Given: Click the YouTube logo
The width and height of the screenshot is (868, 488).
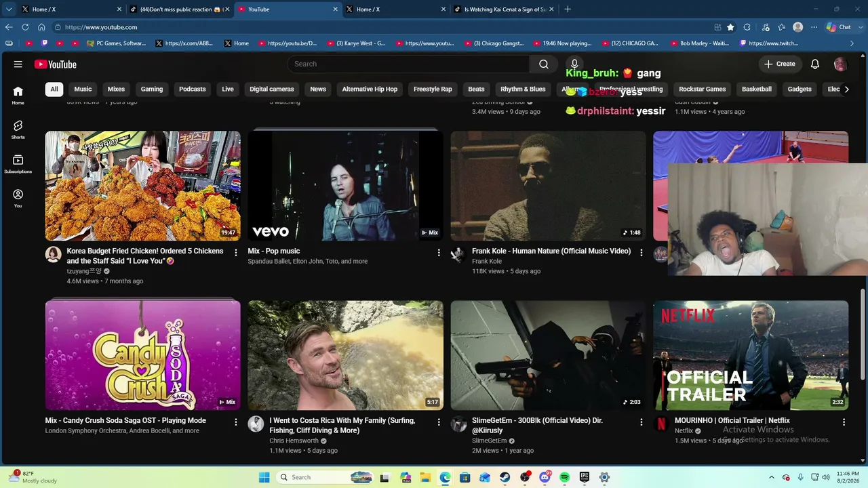Looking at the screenshot, I should tap(56, 64).
